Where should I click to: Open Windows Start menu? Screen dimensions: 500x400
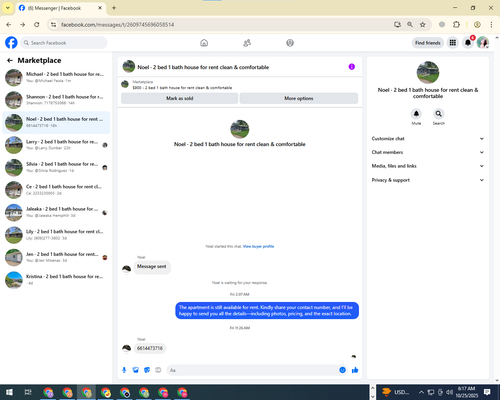click(x=9, y=392)
